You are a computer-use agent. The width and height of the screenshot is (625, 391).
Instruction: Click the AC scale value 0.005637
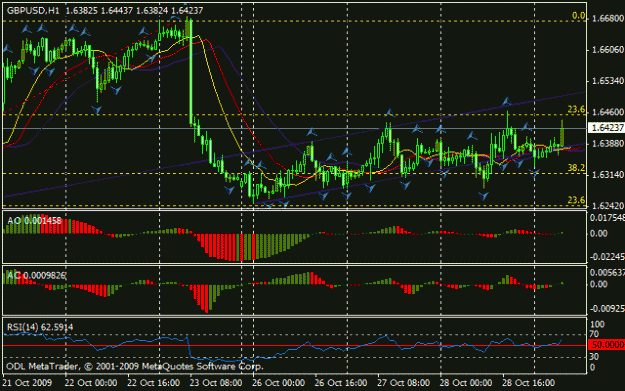coord(607,273)
